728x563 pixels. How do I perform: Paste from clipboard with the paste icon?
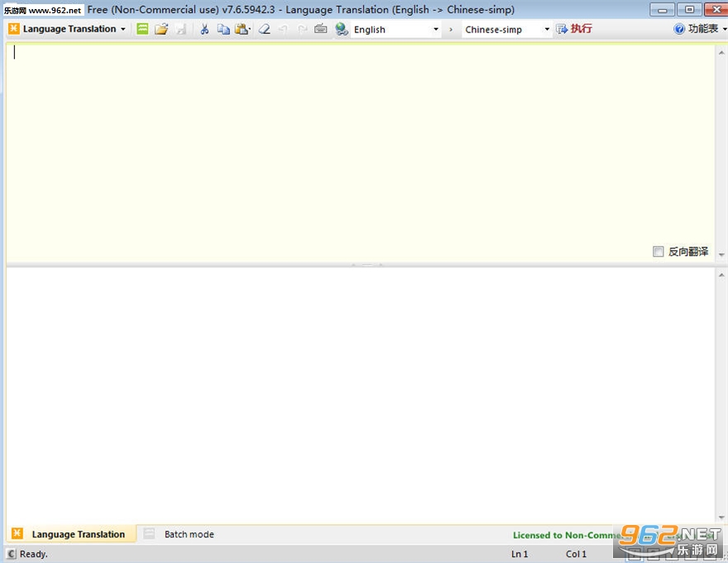click(242, 29)
